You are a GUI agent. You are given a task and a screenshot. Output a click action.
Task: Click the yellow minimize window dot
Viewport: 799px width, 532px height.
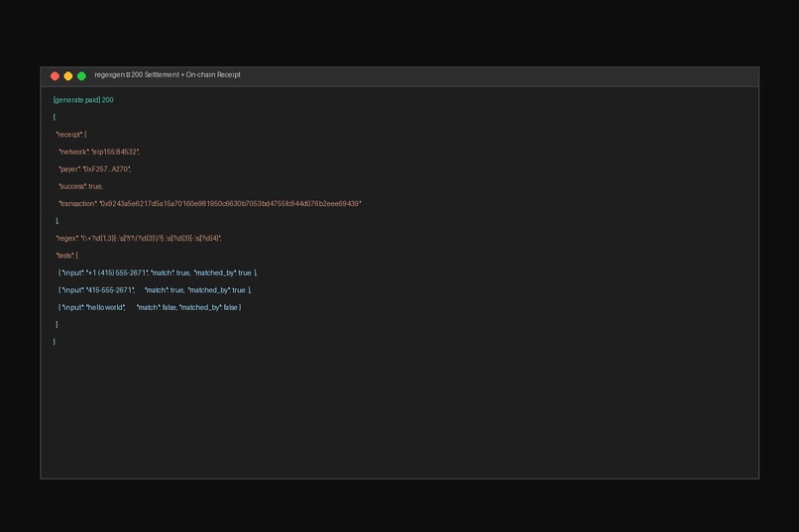68,76
